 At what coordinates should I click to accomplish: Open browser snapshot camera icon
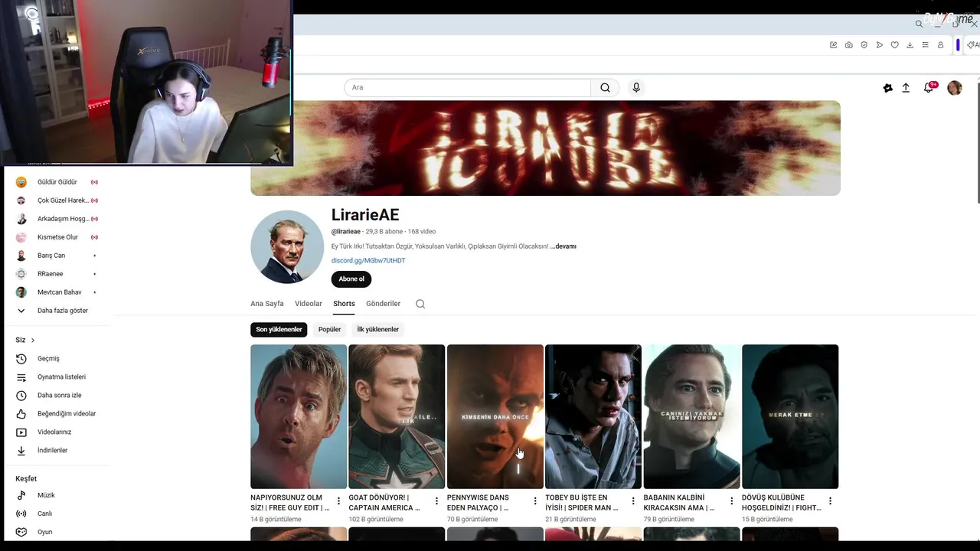coord(849,45)
